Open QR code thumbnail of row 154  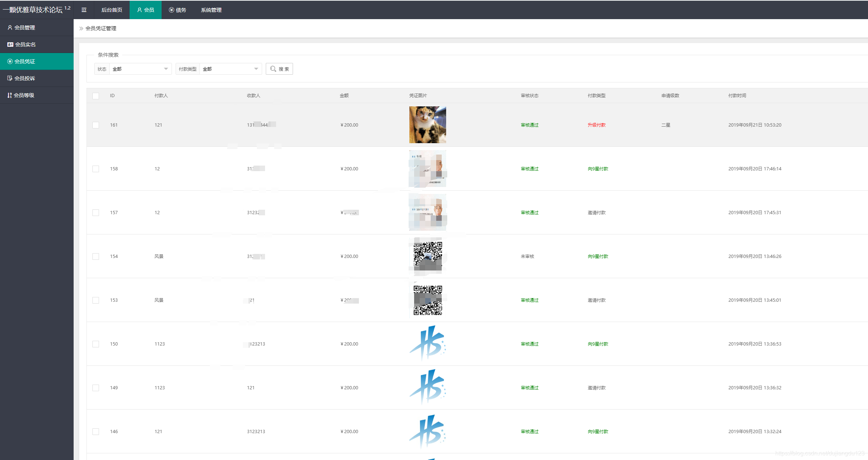(x=427, y=256)
